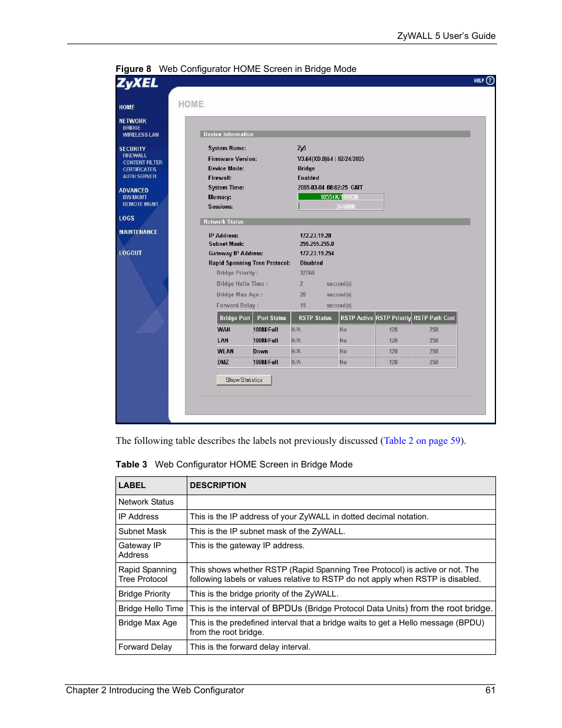This screenshot has height=728, width=562.
Task: Click the HELP question mark icon
Action: point(489,81)
